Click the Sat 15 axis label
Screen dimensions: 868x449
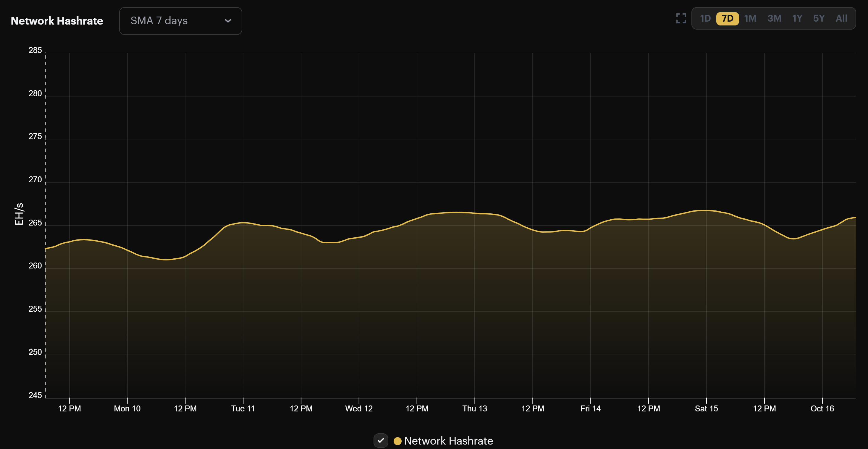point(706,408)
